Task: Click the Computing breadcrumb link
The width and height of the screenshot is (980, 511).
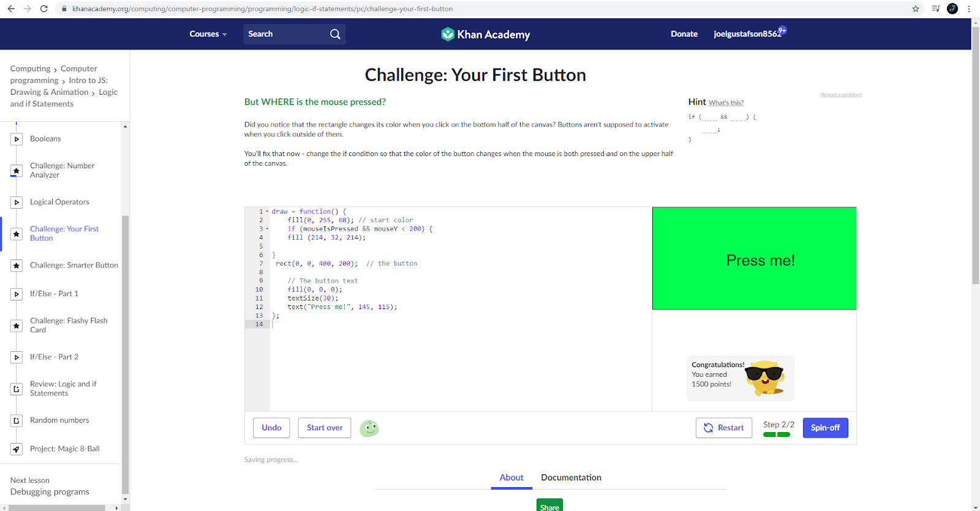Action: pyautogui.click(x=31, y=69)
